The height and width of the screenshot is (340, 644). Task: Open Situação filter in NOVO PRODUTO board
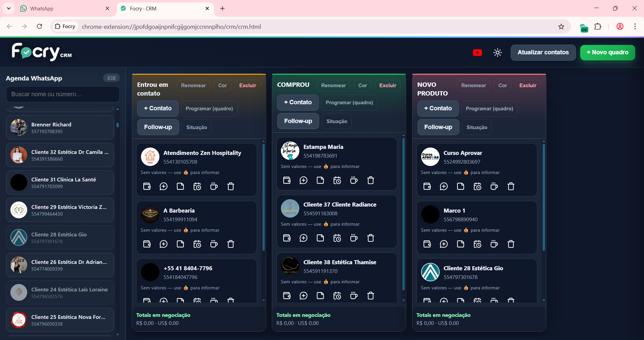coord(477,127)
